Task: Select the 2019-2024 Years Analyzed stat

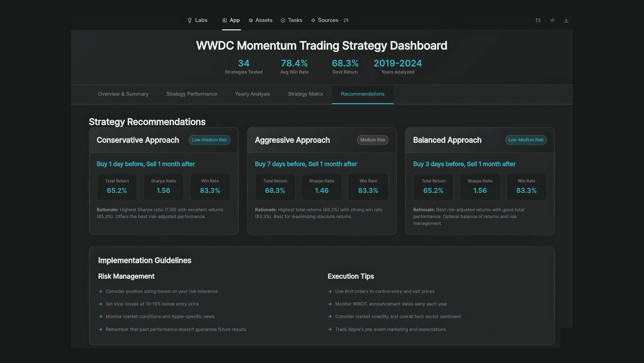Action: [x=398, y=67]
